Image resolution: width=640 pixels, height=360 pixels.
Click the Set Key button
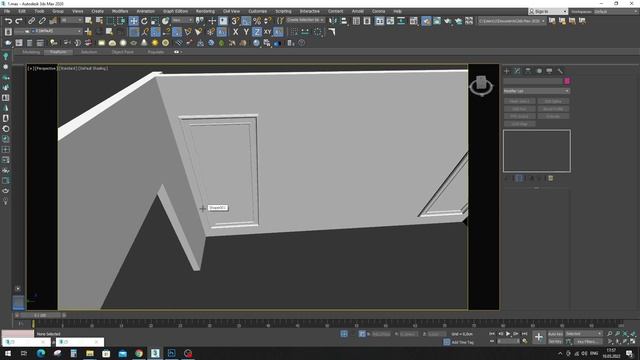(555, 341)
